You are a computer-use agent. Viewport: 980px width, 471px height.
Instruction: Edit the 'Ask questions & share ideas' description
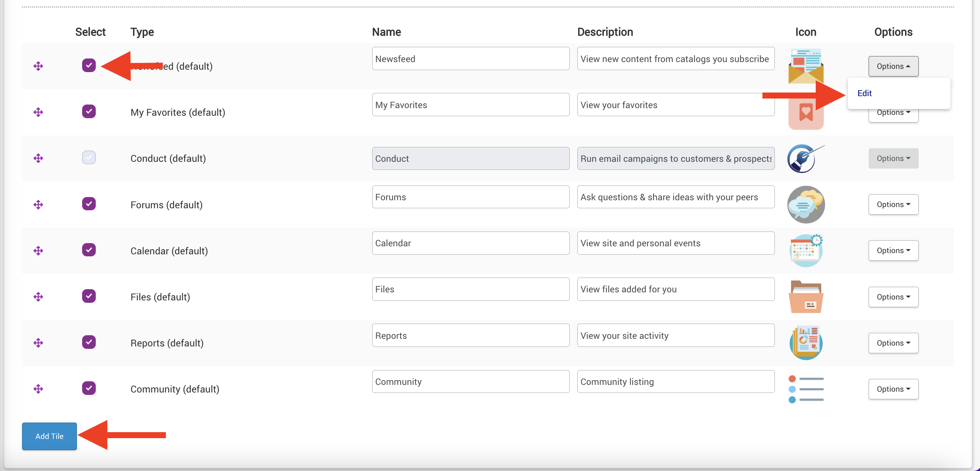(x=676, y=197)
